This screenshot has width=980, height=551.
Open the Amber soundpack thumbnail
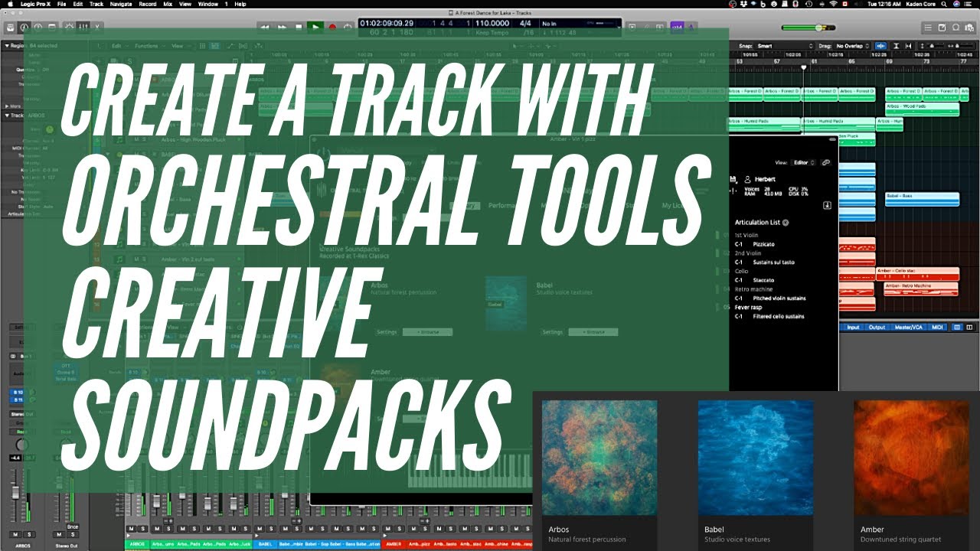912,458
